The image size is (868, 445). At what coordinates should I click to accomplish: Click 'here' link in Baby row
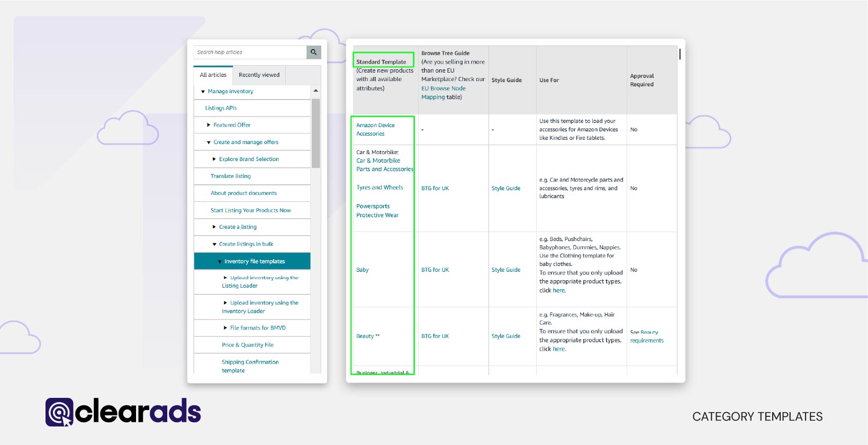pyautogui.click(x=559, y=290)
